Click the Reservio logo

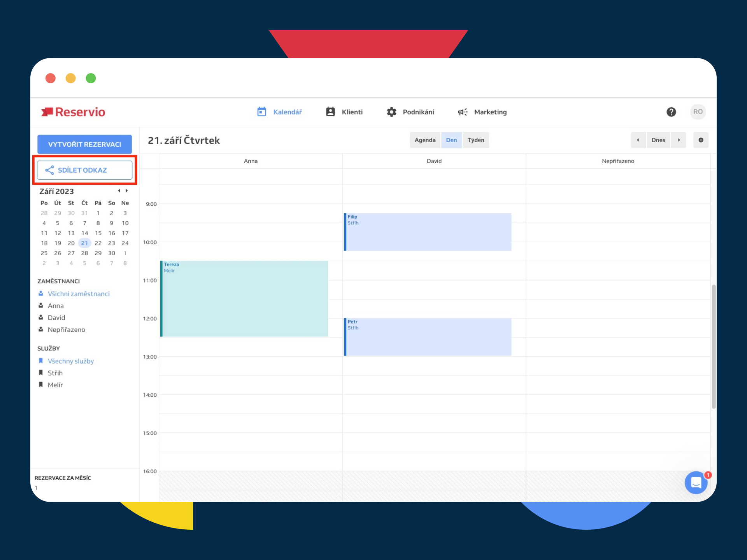pyautogui.click(x=73, y=112)
